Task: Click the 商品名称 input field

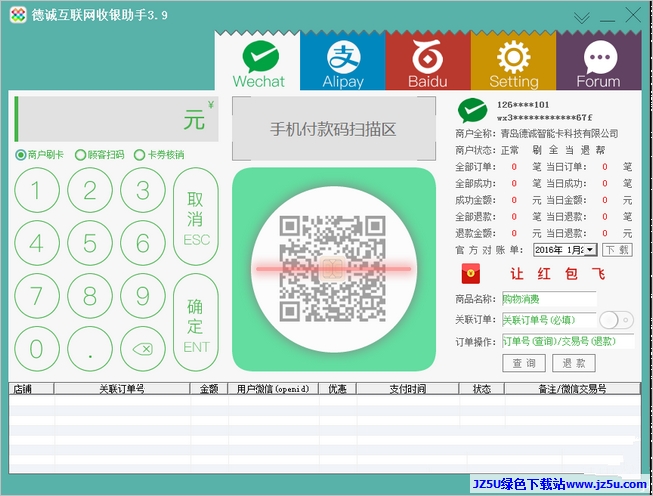Action: tap(549, 299)
